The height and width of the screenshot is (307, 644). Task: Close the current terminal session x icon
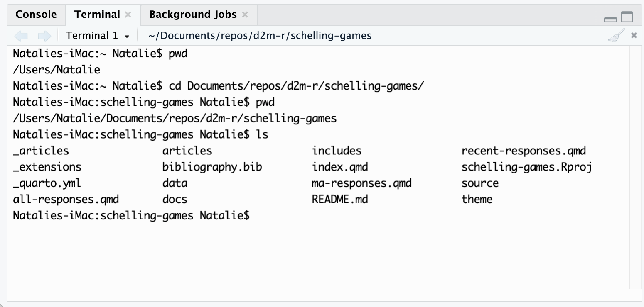point(634,36)
